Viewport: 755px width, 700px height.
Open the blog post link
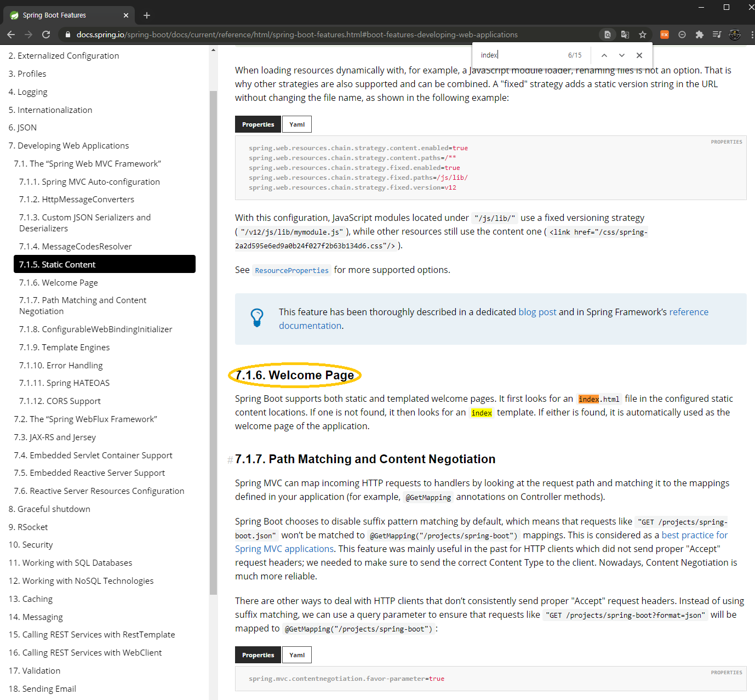537,312
